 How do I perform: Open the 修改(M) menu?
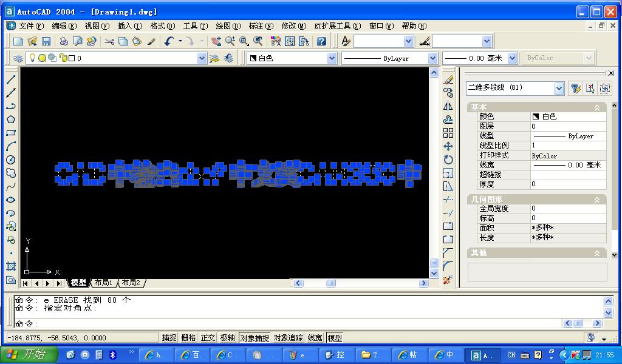pyautogui.click(x=294, y=26)
